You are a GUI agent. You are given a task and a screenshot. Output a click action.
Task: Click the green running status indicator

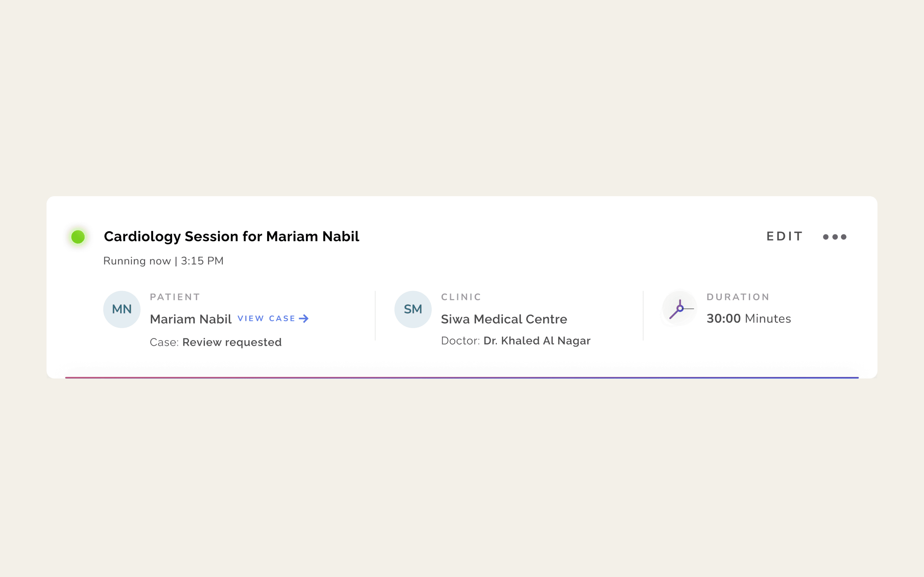(78, 237)
